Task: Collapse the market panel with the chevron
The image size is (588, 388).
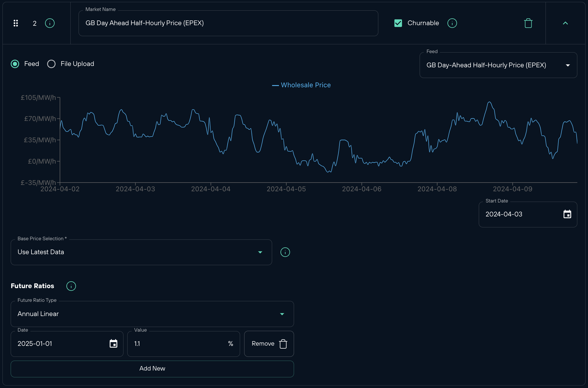Action: click(x=565, y=23)
